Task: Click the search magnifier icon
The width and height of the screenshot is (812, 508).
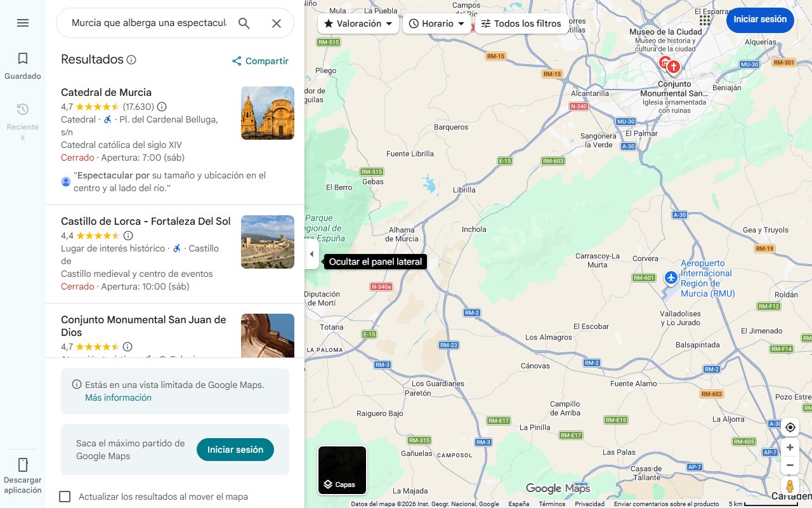Action: click(244, 23)
